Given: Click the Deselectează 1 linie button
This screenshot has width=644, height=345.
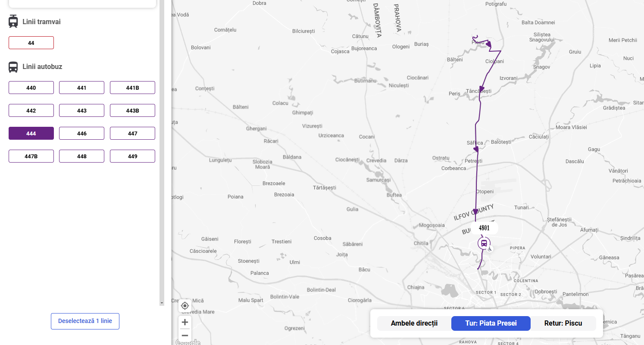Looking at the screenshot, I should tap(85, 321).
